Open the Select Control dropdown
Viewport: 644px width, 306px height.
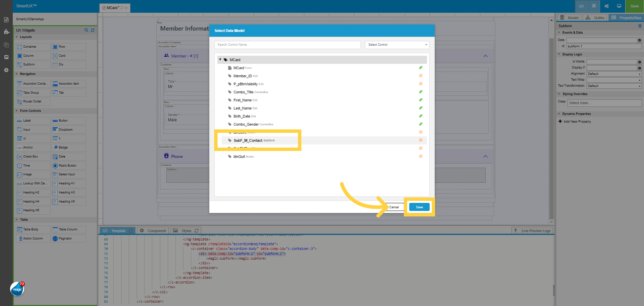[397, 44]
